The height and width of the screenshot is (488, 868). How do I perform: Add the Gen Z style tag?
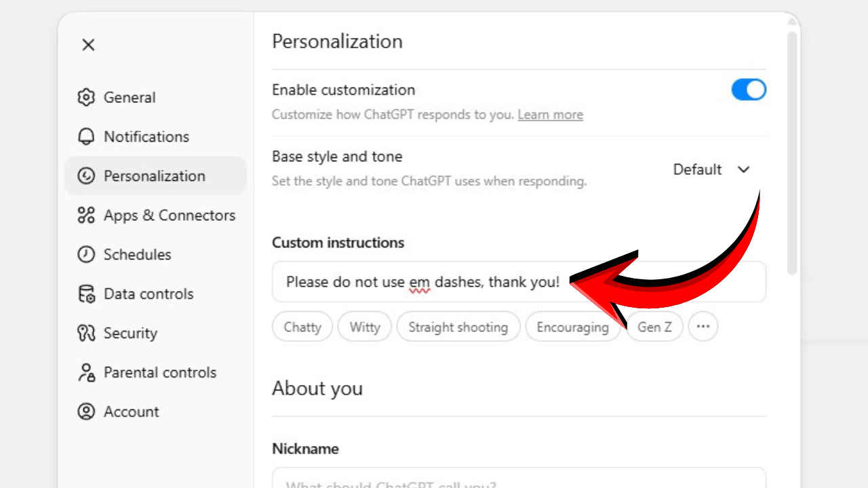coord(654,326)
